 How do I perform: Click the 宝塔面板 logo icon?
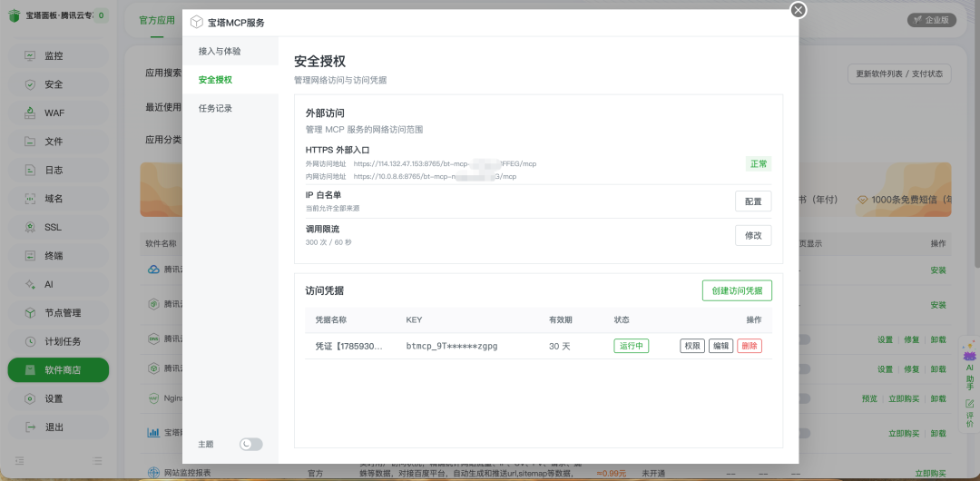(x=14, y=15)
